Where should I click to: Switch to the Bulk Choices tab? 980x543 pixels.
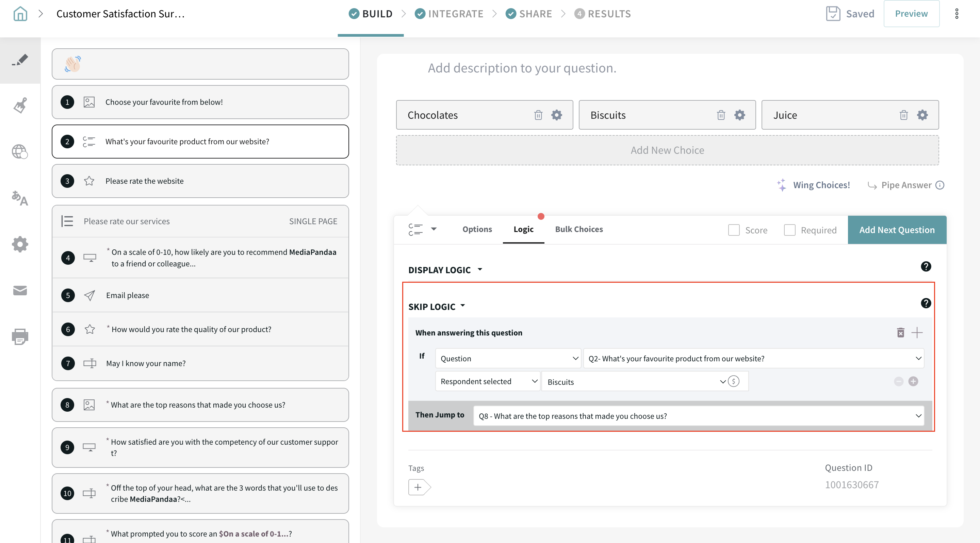[x=578, y=229]
